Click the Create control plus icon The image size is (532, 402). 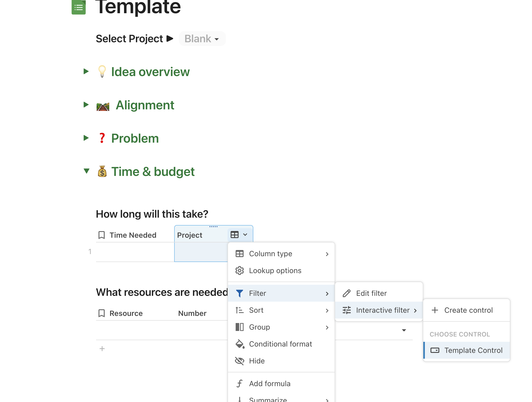point(435,310)
